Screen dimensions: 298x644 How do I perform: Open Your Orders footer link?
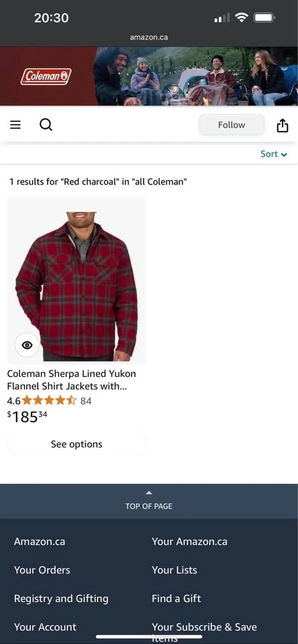coord(42,570)
